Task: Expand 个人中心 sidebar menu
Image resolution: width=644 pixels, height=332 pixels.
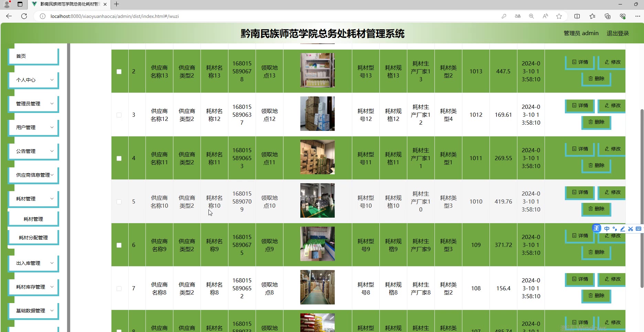Action: [33, 80]
